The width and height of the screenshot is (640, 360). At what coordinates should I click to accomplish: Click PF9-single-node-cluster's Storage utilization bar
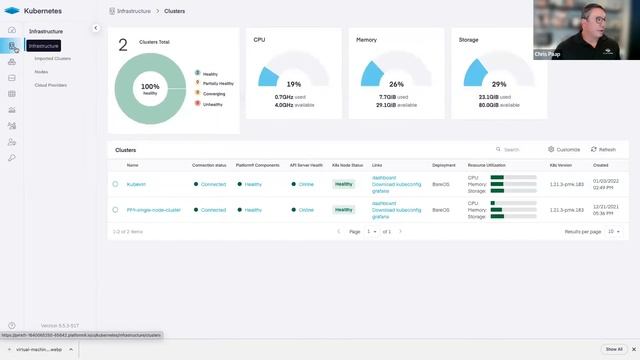pos(513,216)
